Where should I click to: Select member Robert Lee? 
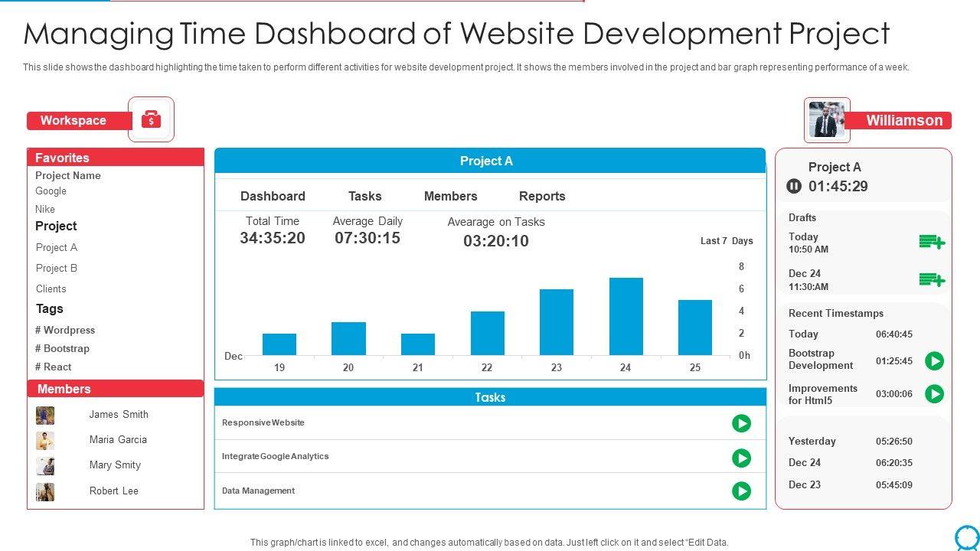coord(114,491)
